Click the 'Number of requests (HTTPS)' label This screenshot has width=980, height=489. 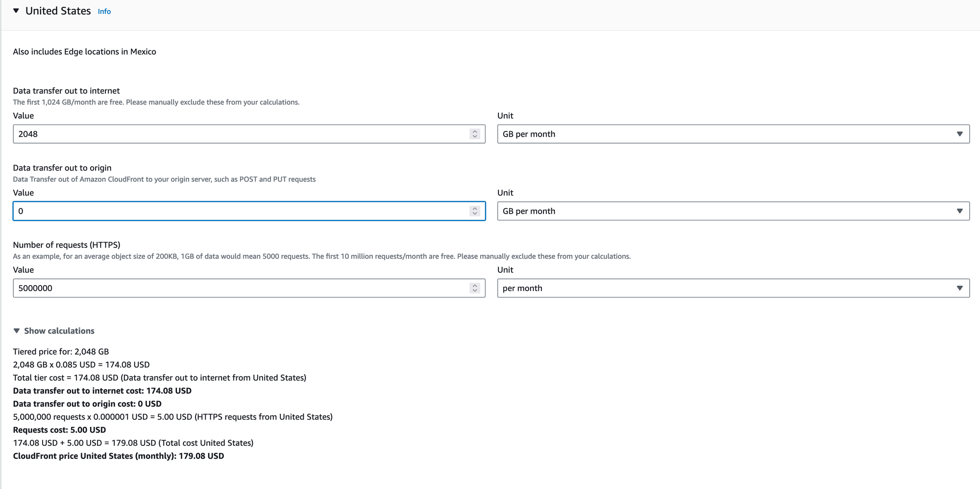(x=67, y=244)
